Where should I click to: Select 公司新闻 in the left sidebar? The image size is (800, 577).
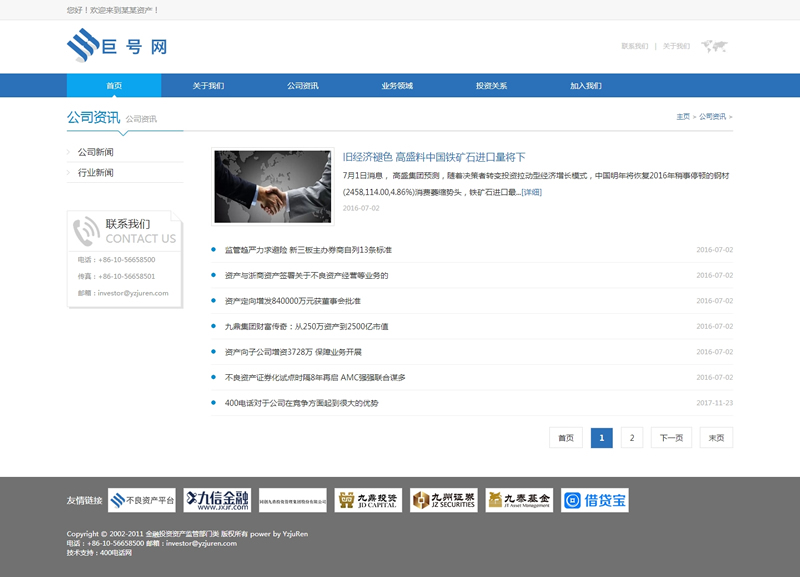coord(96,152)
